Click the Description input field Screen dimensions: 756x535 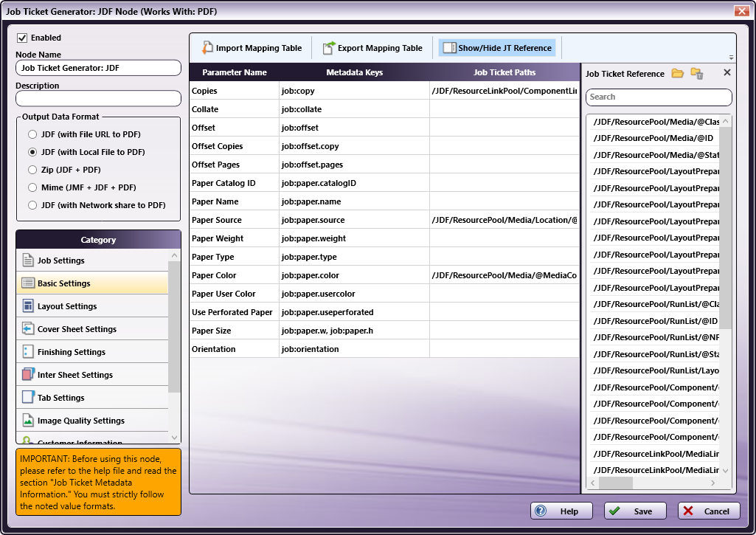point(98,98)
